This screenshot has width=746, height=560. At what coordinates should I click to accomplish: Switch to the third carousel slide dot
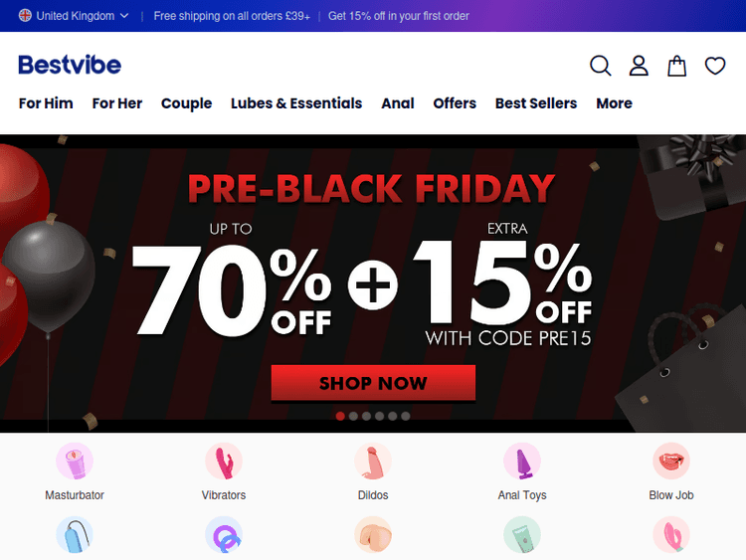click(366, 416)
